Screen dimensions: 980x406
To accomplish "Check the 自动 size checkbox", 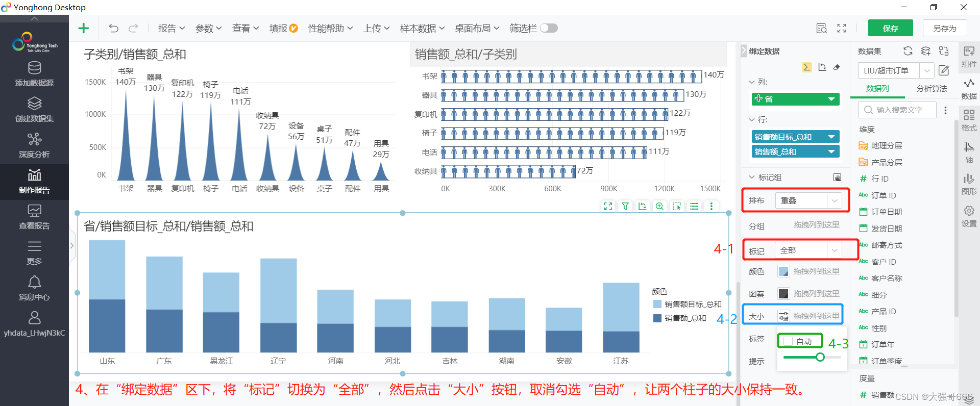I will point(789,341).
